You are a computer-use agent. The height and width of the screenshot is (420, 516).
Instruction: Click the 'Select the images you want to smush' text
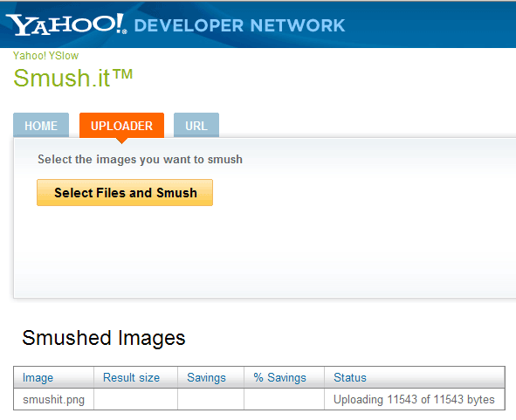tap(140, 159)
